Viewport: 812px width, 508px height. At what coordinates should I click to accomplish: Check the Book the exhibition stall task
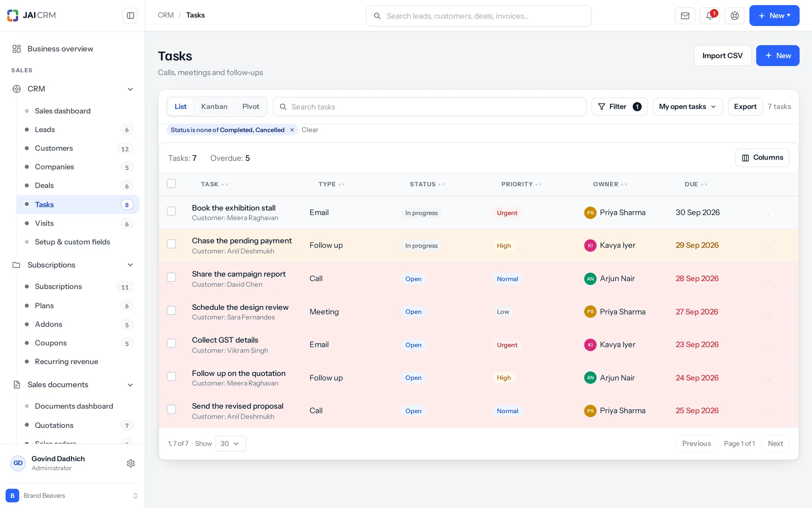171,211
